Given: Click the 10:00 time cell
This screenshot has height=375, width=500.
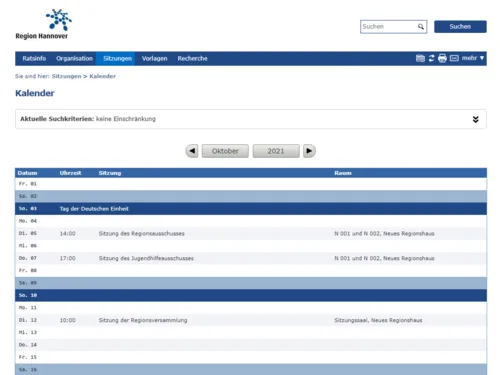Looking at the screenshot, I should click(67, 320).
